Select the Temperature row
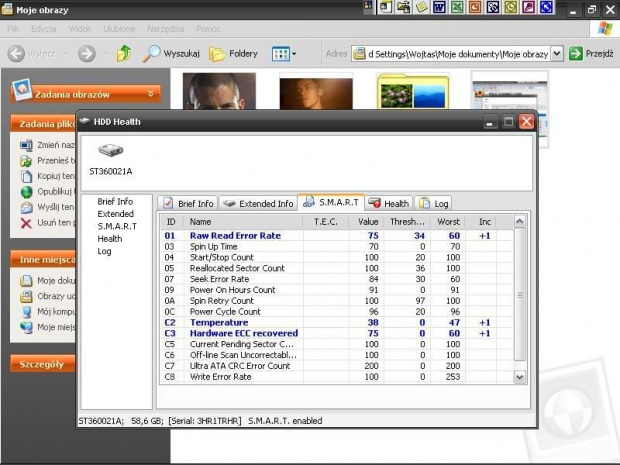Screen dimensions: 620x465 pyautogui.click(x=337, y=323)
